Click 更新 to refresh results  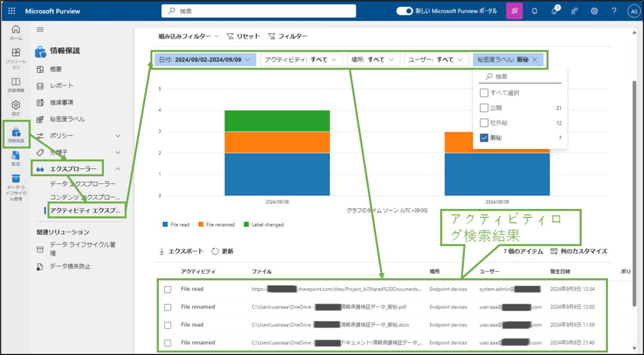pos(223,251)
